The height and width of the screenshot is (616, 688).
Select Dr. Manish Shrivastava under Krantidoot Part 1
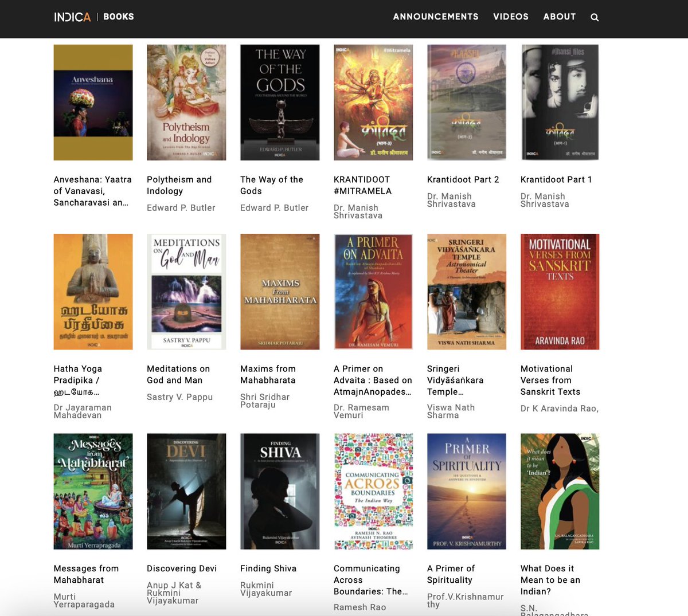[545, 200]
